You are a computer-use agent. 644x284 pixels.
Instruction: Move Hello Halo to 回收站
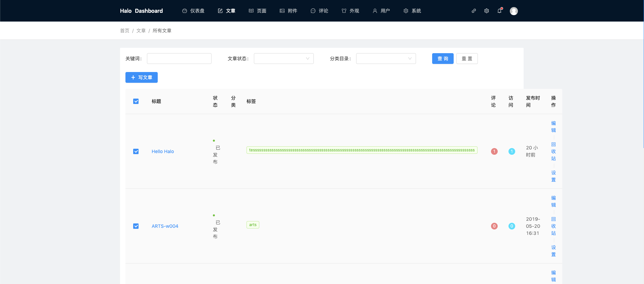pyautogui.click(x=554, y=151)
